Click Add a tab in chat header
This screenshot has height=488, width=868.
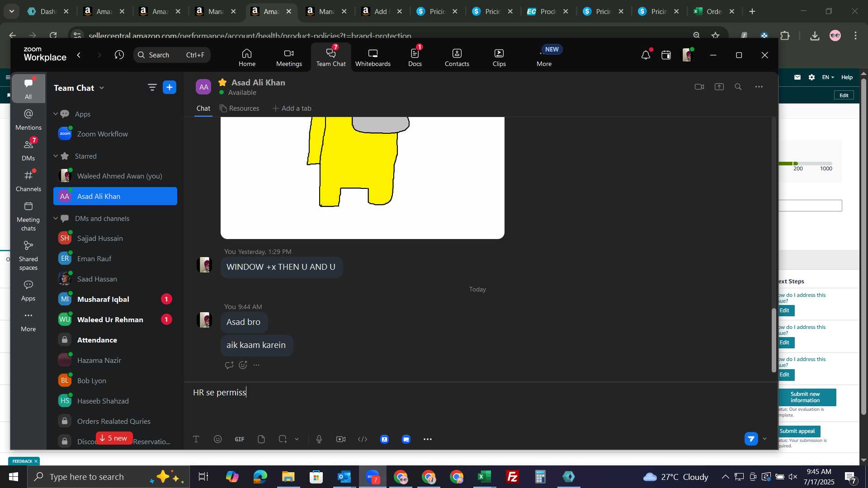point(292,108)
